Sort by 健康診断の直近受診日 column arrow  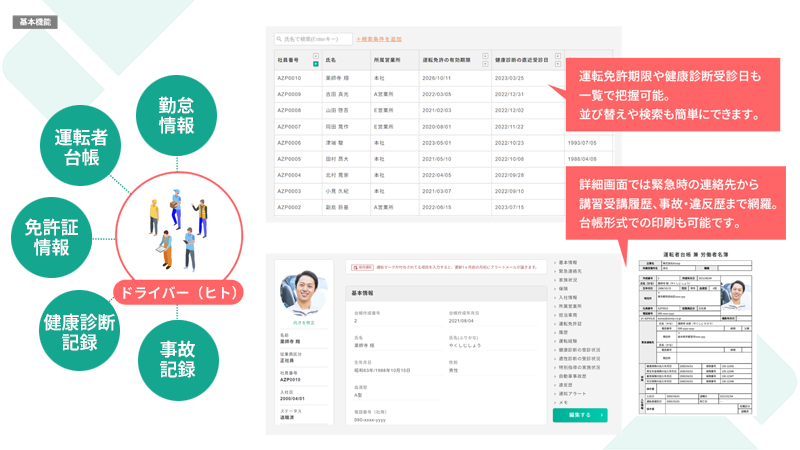point(558,54)
